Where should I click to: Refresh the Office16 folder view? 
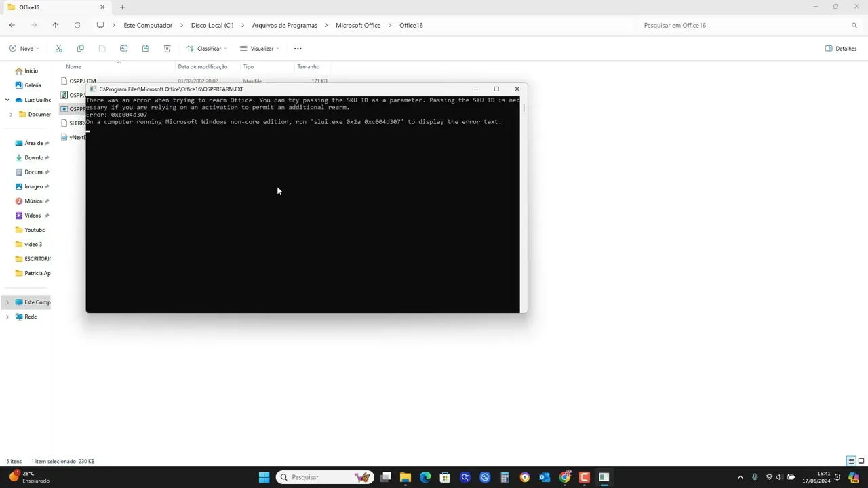77,25
